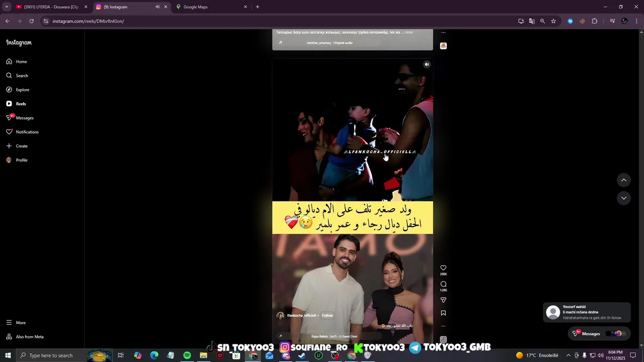The height and width of the screenshot is (362, 644).
Task: Select Reels in the sidebar
Action: point(16,104)
